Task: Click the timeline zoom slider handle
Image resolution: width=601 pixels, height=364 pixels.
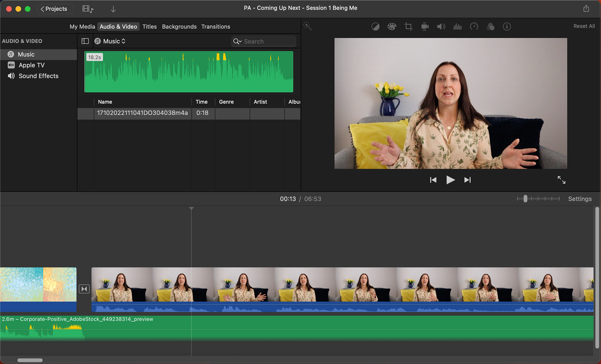Action: (x=525, y=198)
